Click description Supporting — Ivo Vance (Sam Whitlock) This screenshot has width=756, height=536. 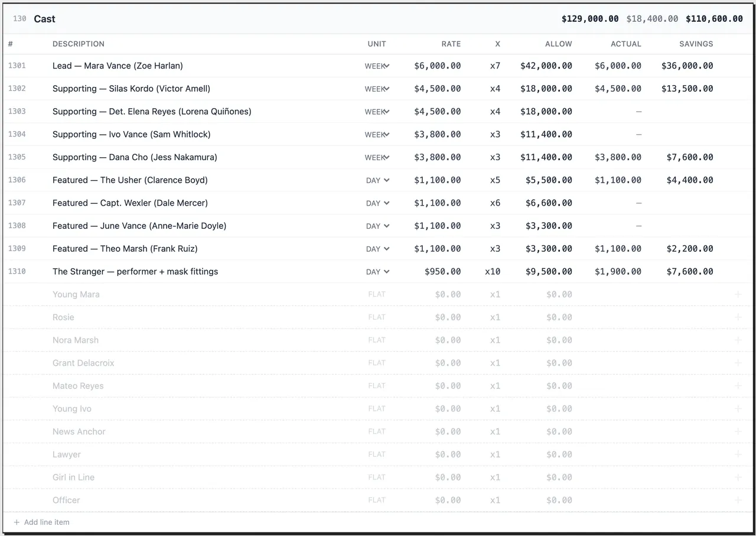131,134
